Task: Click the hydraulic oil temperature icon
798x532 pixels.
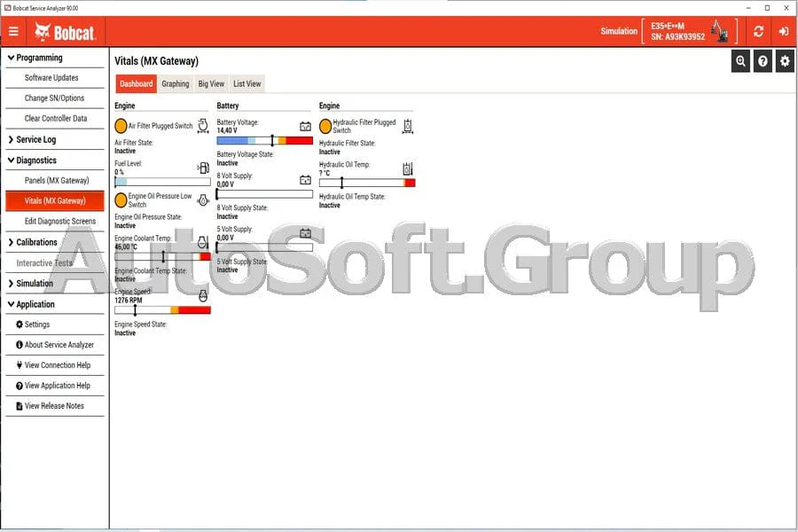Action: tap(408, 168)
